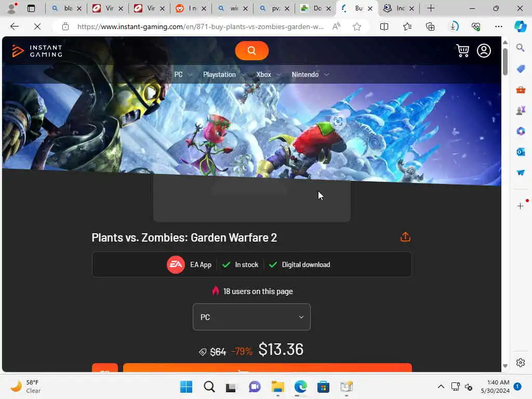Open sidebar Shopping tag icon
Screen dimensions: 532x399
click(x=521, y=69)
